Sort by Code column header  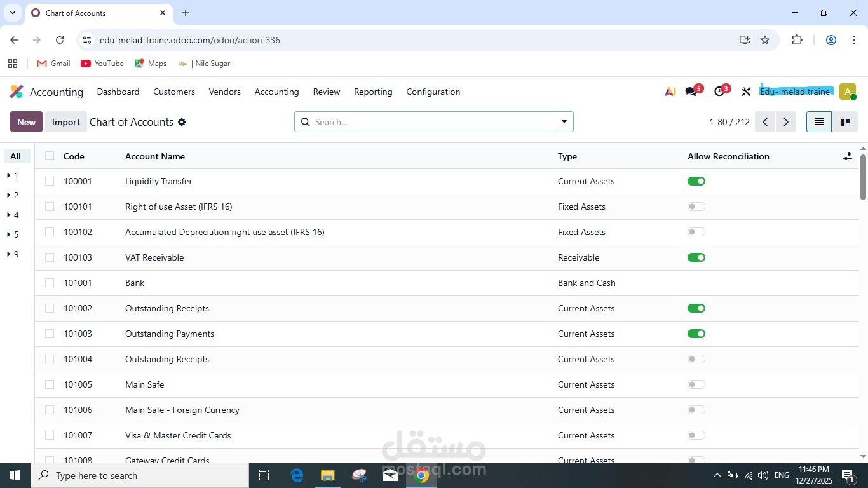(74, 156)
